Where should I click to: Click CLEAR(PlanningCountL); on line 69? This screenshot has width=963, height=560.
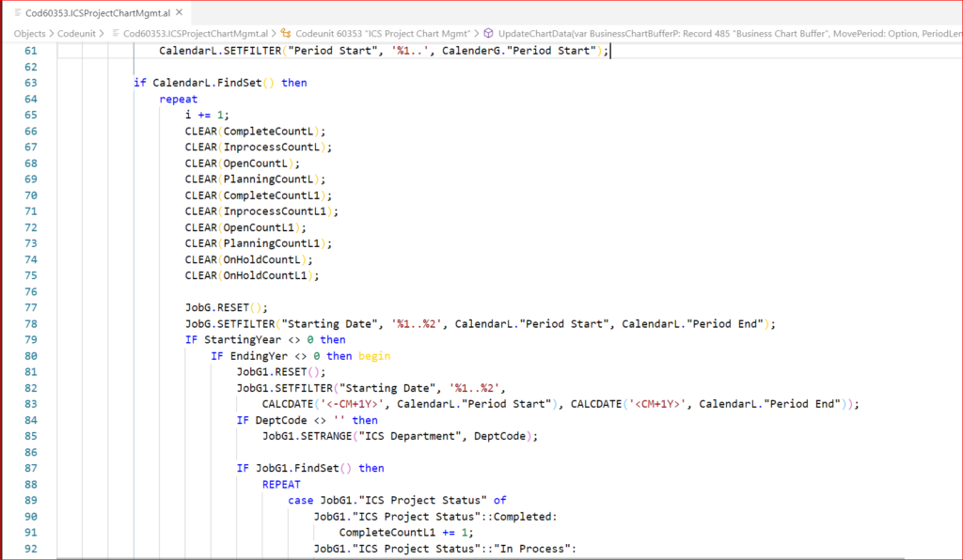click(x=256, y=179)
